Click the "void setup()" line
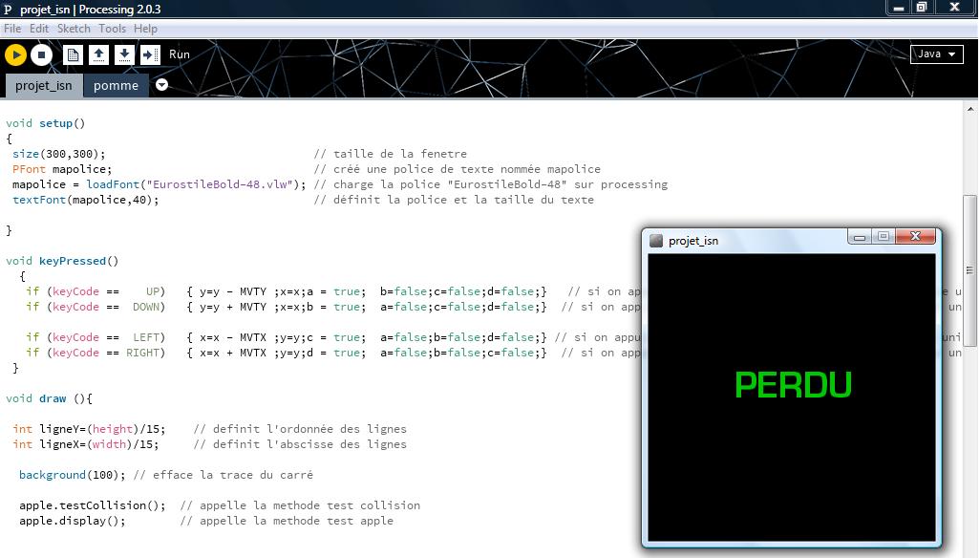 click(x=46, y=123)
